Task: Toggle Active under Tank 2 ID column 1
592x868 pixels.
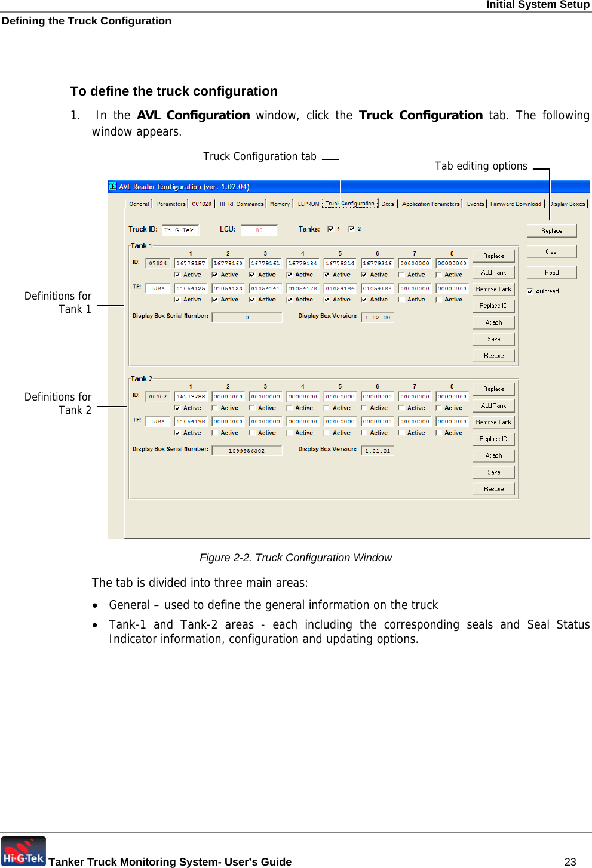Action: [x=177, y=408]
